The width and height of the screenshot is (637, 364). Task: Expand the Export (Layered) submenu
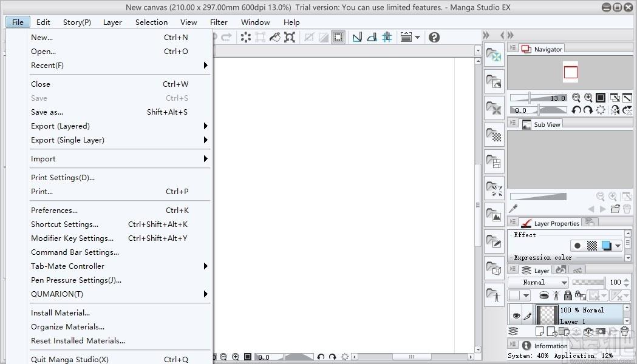[120, 126]
